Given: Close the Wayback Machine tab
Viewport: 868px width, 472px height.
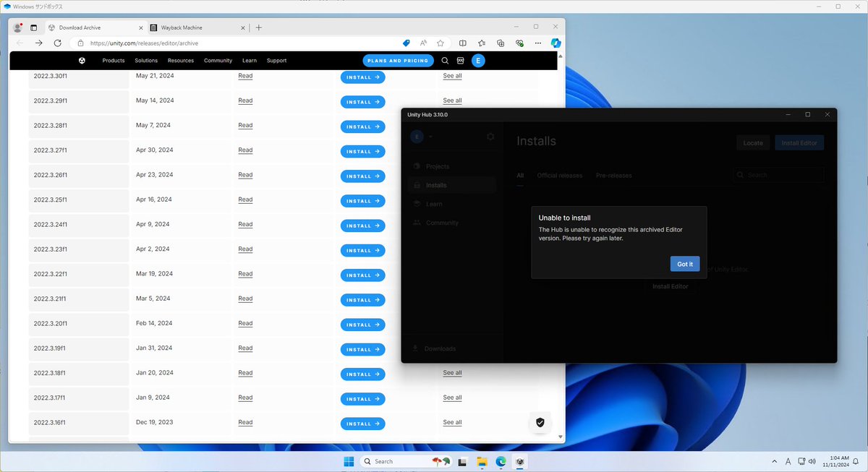Looking at the screenshot, I should click(242, 27).
